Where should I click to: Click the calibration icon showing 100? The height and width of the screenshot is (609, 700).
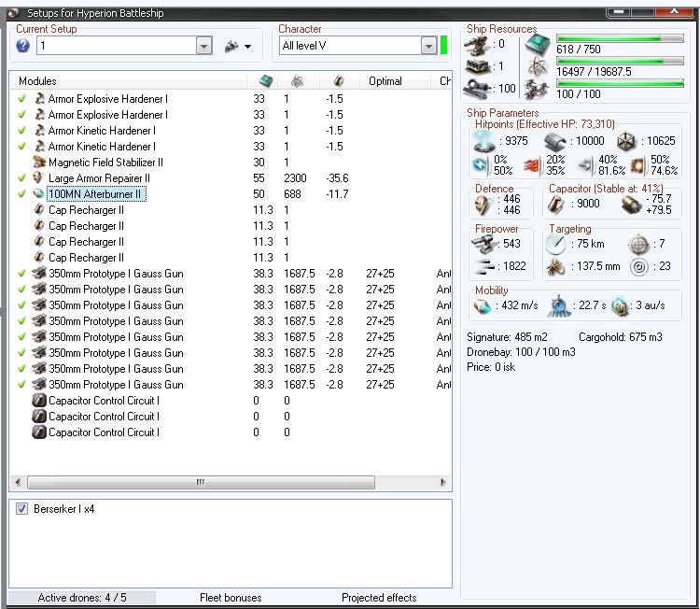(477, 88)
